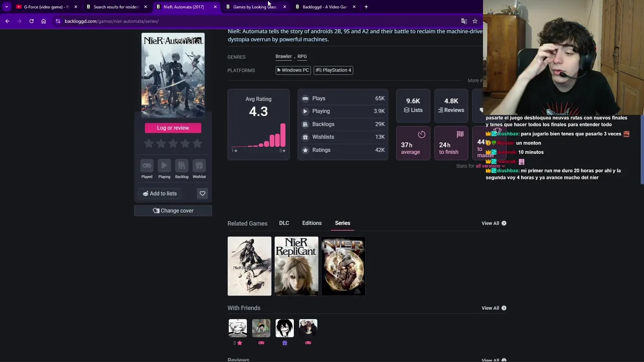644x362 pixels.
Task: Click the rating distribution chart
Action: (259, 136)
